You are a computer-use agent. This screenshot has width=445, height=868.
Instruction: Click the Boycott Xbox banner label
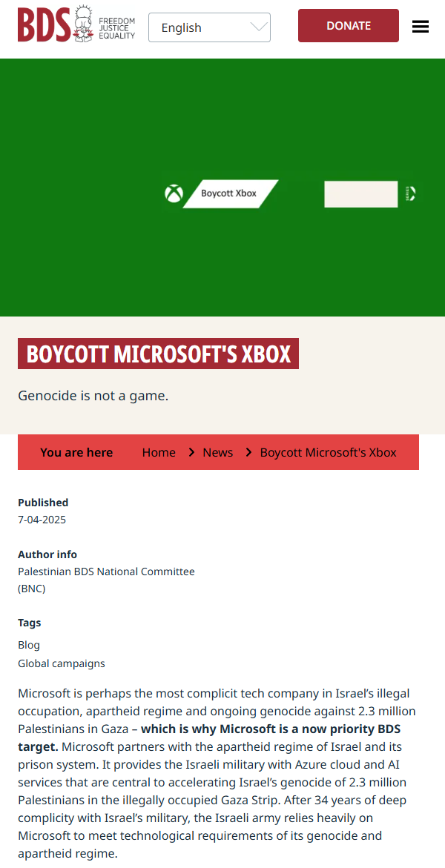point(231,193)
